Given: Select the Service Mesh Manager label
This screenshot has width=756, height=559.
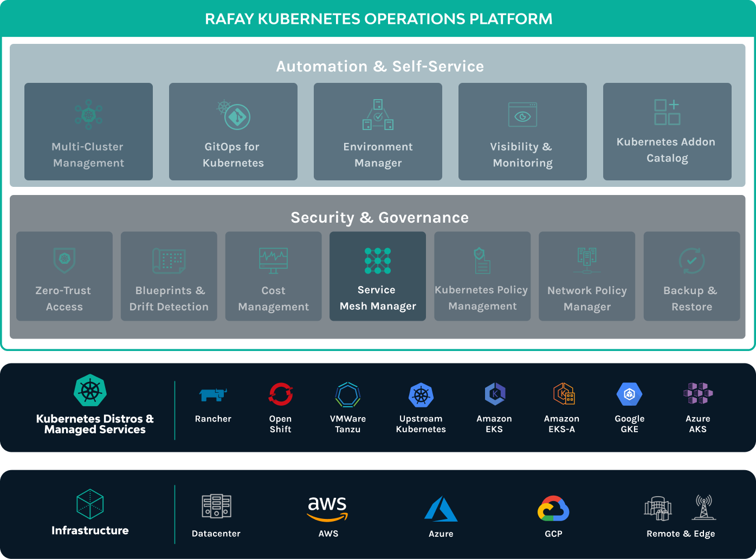Looking at the screenshot, I should 378,298.
